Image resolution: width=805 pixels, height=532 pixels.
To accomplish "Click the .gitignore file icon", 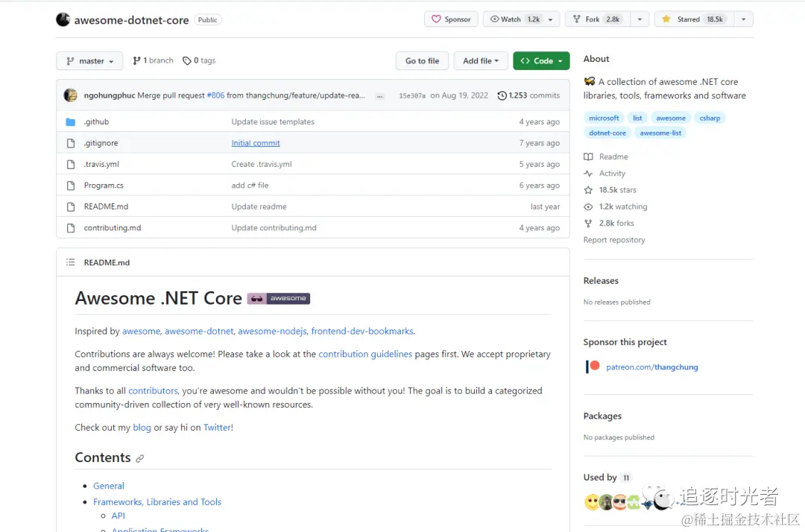I will [71, 143].
